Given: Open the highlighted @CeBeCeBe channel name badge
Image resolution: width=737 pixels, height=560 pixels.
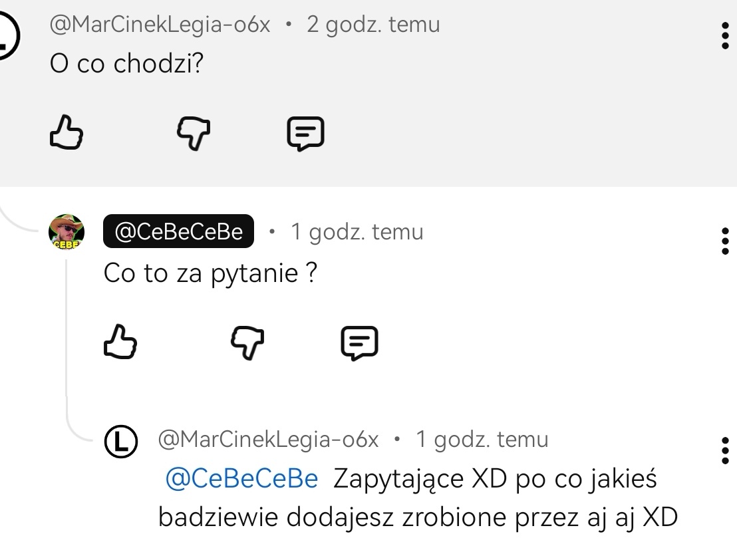Looking at the screenshot, I should click(x=178, y=231).
